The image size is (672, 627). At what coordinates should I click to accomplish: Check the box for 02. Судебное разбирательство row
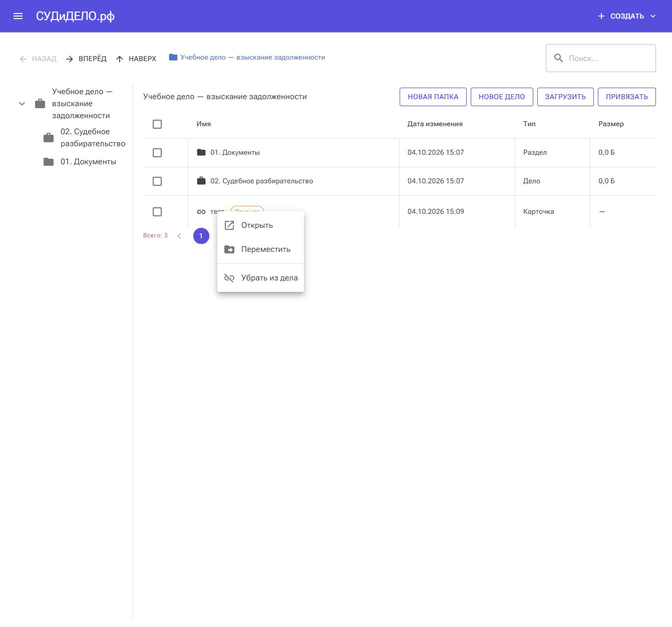pyautogui.click(x=157, y=181)
